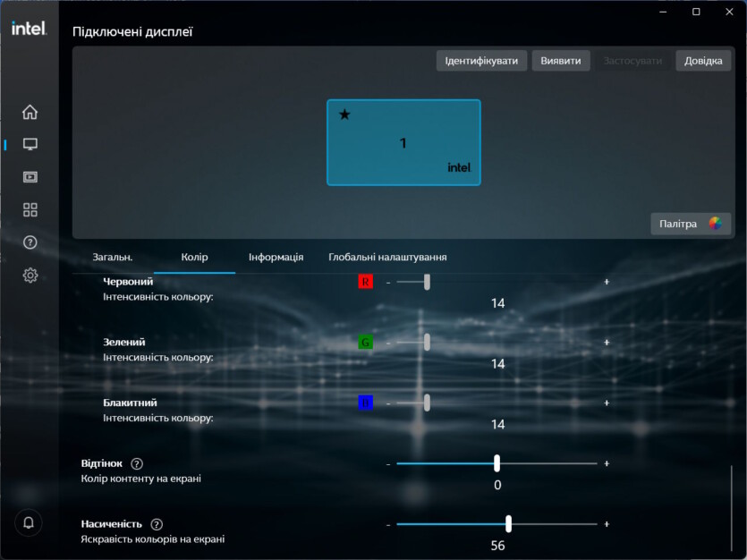Switch to the Інформація tab
This screenshot has width=747, height=560.
tap(276, 257)
